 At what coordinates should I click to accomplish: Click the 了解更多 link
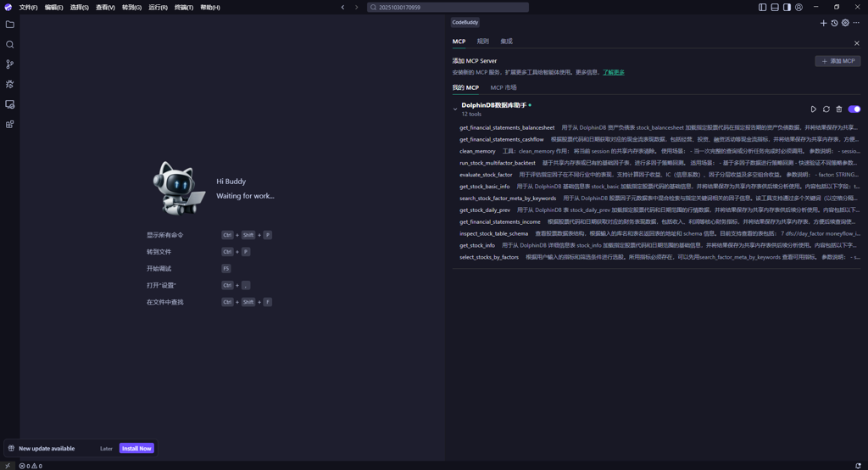click(x=614, y=72)
